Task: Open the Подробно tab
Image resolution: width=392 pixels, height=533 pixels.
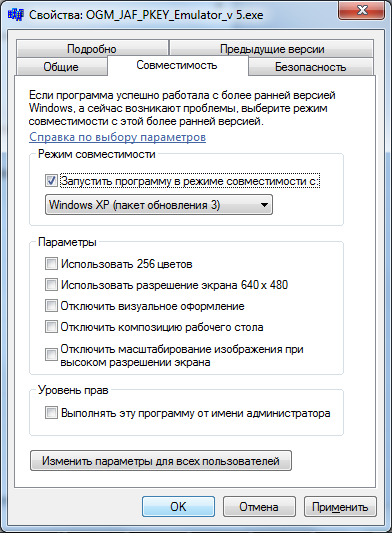Action: click(92, 49)
